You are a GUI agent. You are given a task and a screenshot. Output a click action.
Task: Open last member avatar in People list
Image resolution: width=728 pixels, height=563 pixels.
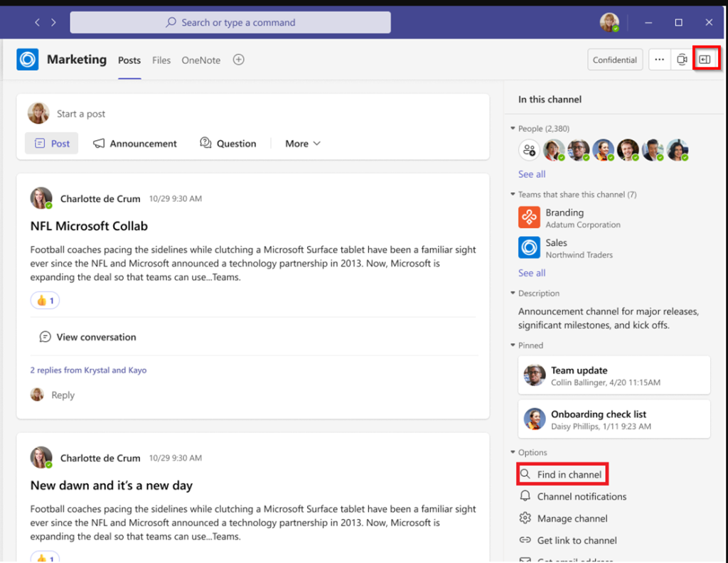pyautogui.click(x=678, y=150)
